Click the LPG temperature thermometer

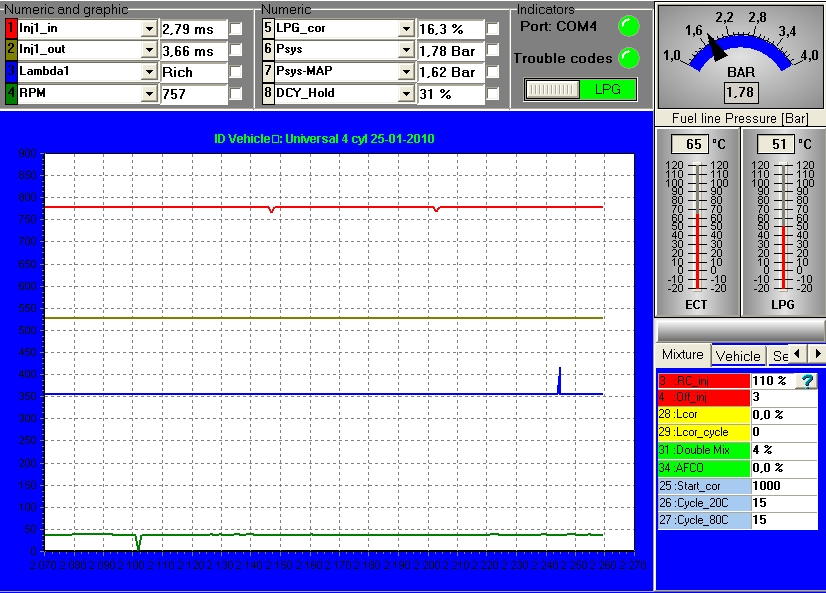tap(782, 225)
